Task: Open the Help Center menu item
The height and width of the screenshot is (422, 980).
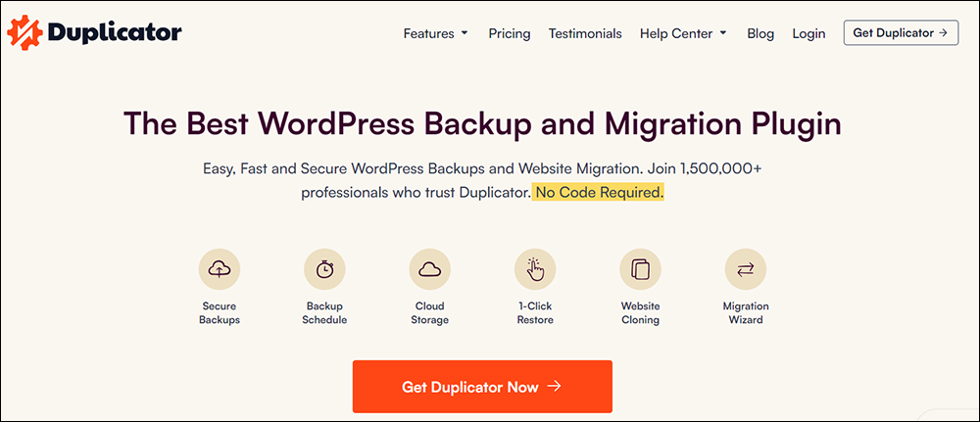Action: click(677, 33)
